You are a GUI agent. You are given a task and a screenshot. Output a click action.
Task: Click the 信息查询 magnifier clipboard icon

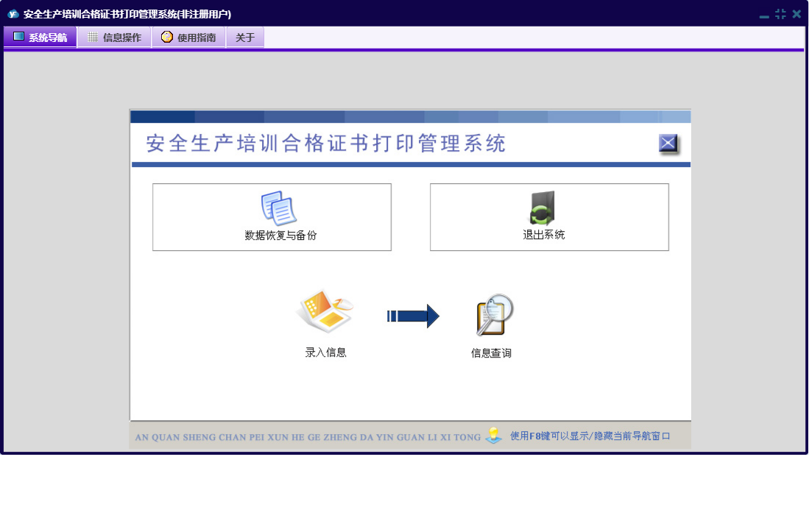tap(494, 314)
